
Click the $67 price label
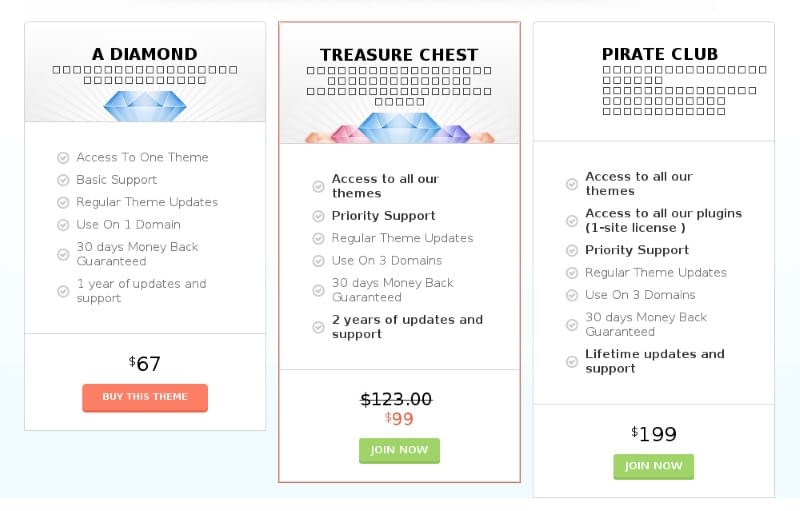point(145,364)
